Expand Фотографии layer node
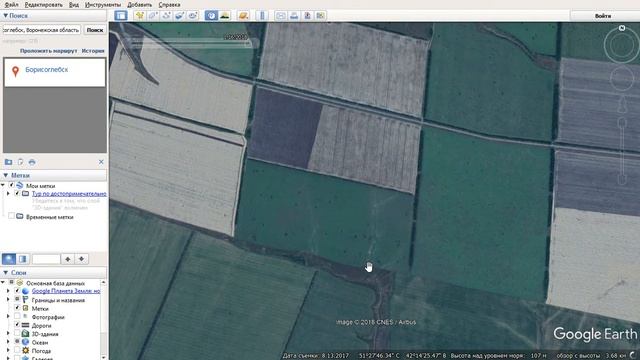The width and height of the screenshot is (640, 360). tap(8, 317)
